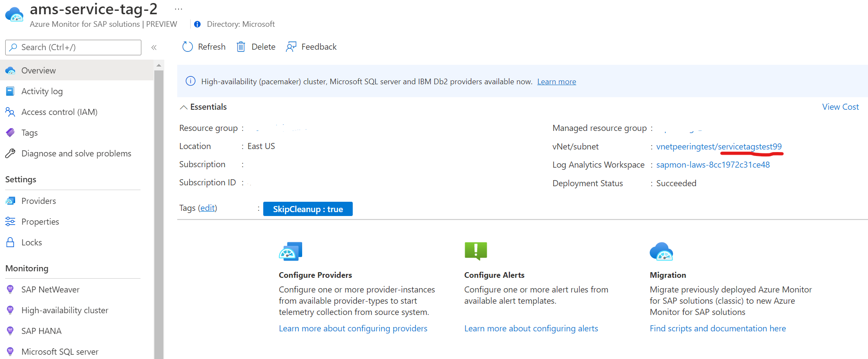This screenshot has height=359, width=868.
Task: Click the info icon in the banner
Action: 190,81
